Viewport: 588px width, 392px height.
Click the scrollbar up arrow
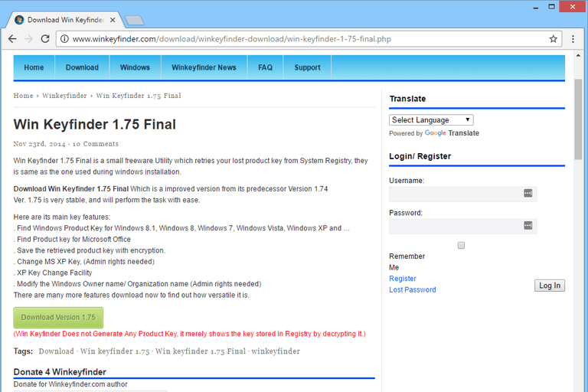[x=578, y=56]
